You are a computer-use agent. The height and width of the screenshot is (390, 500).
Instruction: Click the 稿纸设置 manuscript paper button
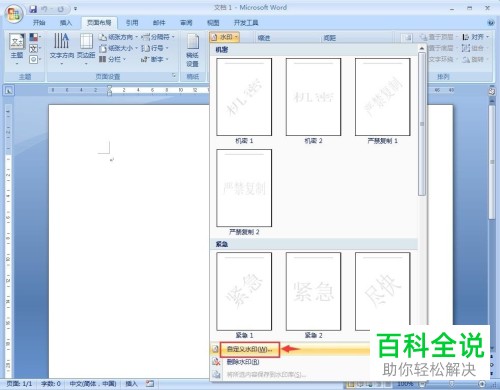[193, 50]
